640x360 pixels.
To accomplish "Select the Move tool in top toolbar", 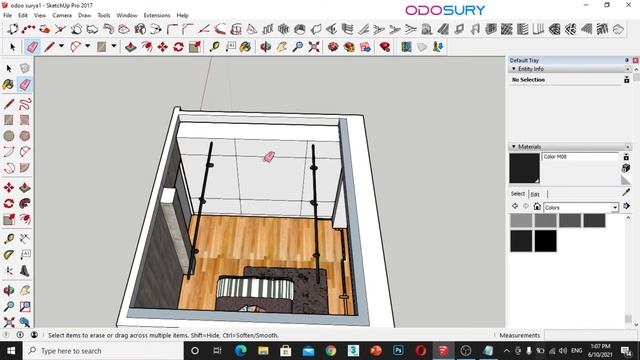I will click(x=162, y=47).
